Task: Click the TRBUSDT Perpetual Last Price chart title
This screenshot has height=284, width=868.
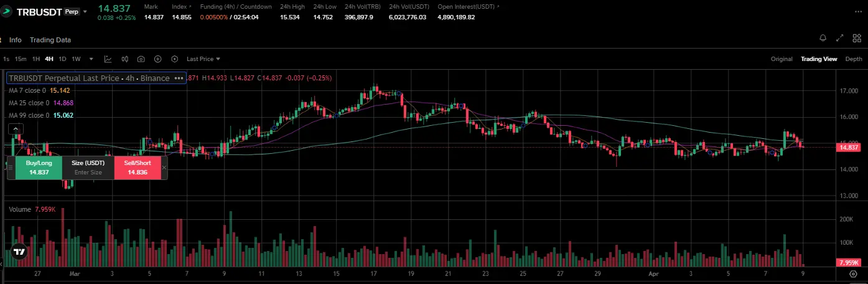Action: point(89,78)
